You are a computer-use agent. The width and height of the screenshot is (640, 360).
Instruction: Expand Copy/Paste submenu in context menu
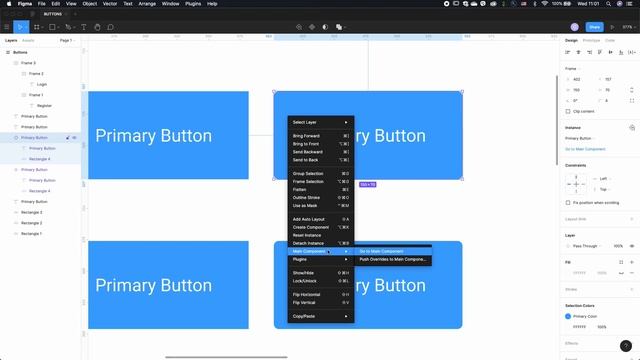coord(321,316)
